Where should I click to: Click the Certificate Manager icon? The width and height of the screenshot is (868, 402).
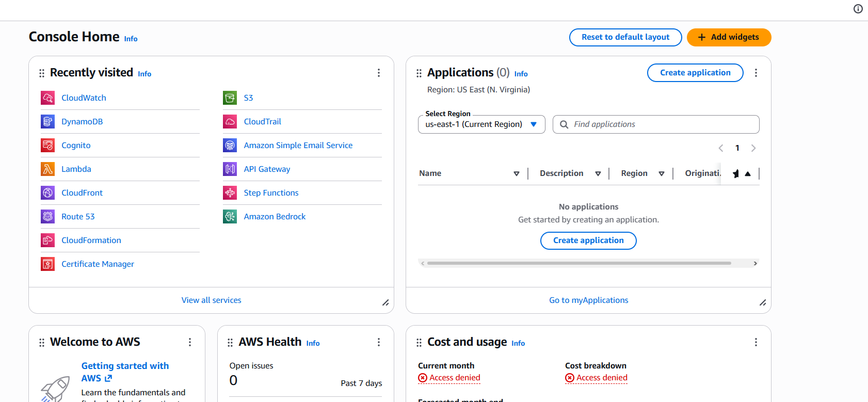(x=47, y=264)
